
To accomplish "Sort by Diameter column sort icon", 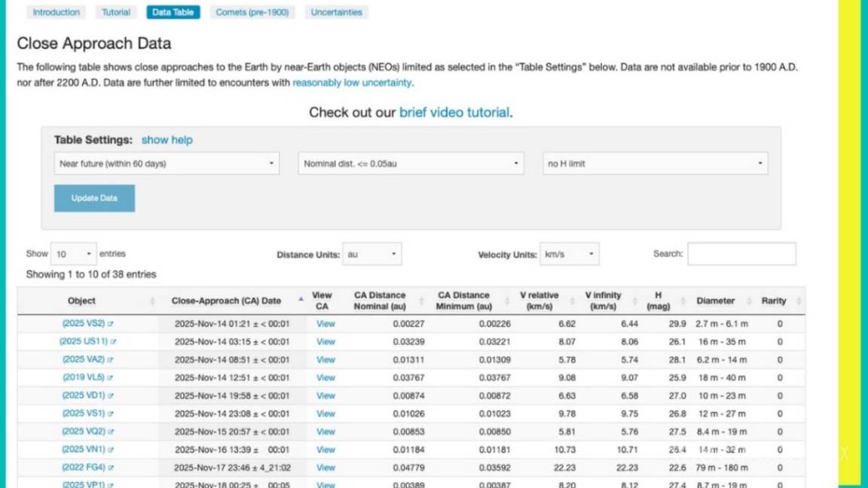I will tap(749, 301).
